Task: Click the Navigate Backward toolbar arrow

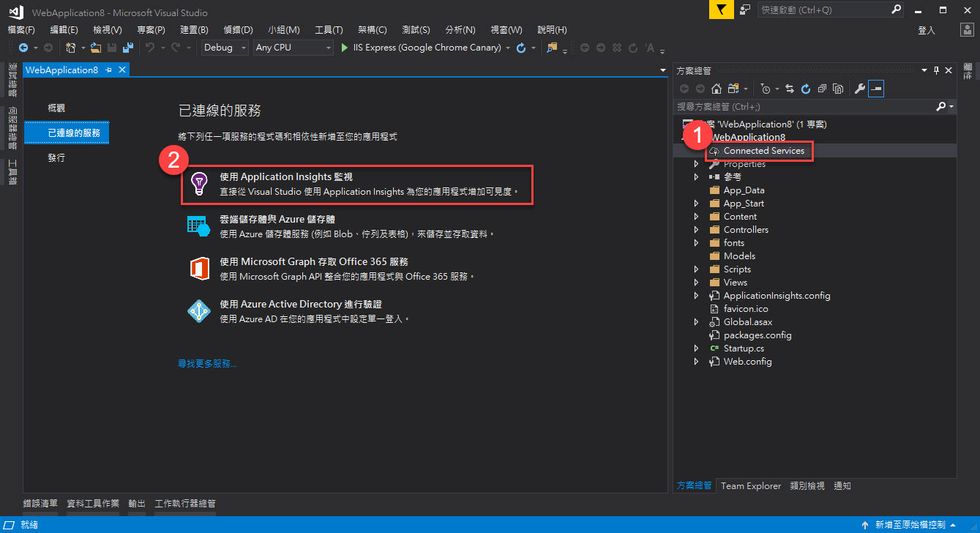Action: pyautogui.click(x=23, y=48)
